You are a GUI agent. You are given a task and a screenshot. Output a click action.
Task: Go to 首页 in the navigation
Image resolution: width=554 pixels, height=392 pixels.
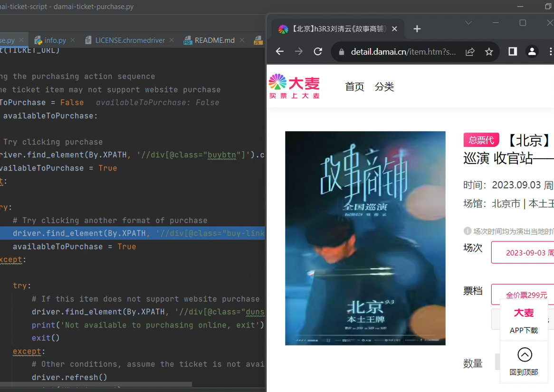pyautogui.click(x=354, y=86)
